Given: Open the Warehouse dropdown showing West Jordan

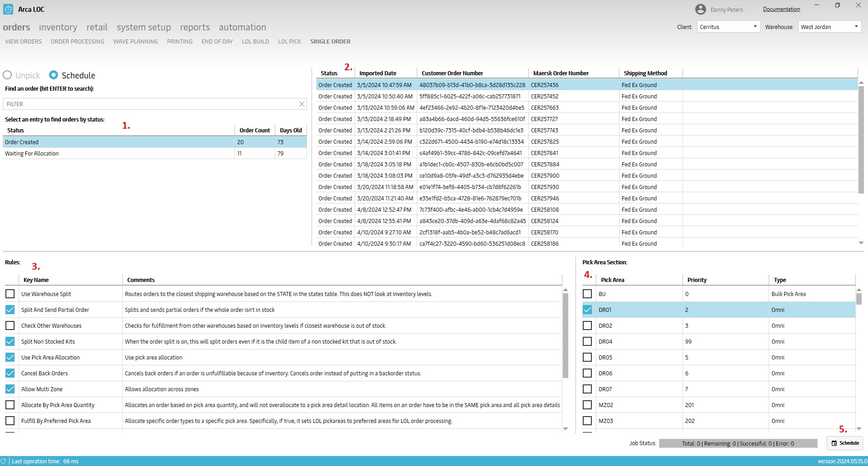Looking at the screenshot, I should click(829, 27).
